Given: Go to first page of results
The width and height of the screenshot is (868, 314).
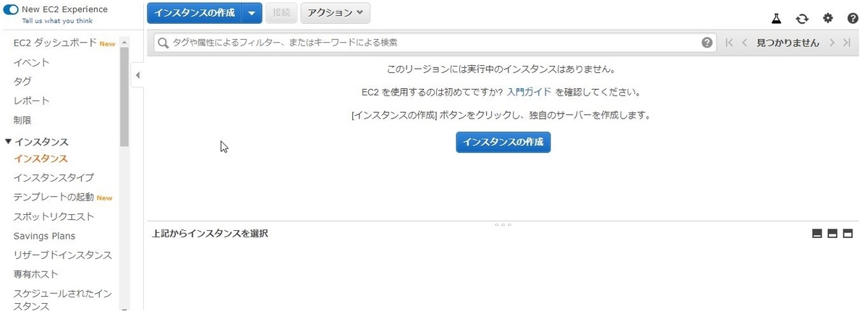Looking at the screenshot, I should [x=729, y=43].
